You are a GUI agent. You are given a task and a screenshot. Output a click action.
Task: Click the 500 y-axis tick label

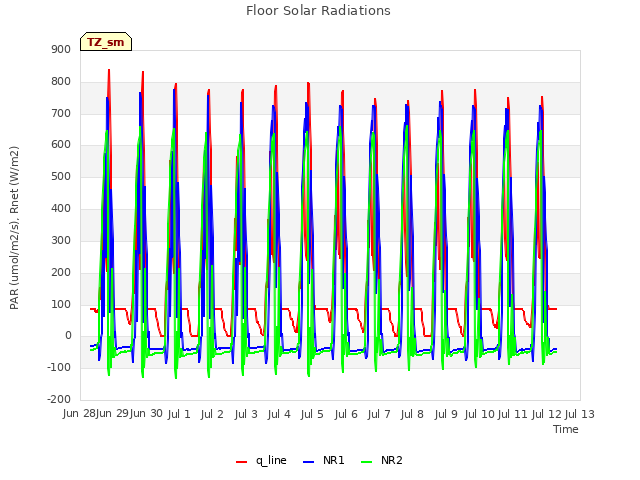61,176
